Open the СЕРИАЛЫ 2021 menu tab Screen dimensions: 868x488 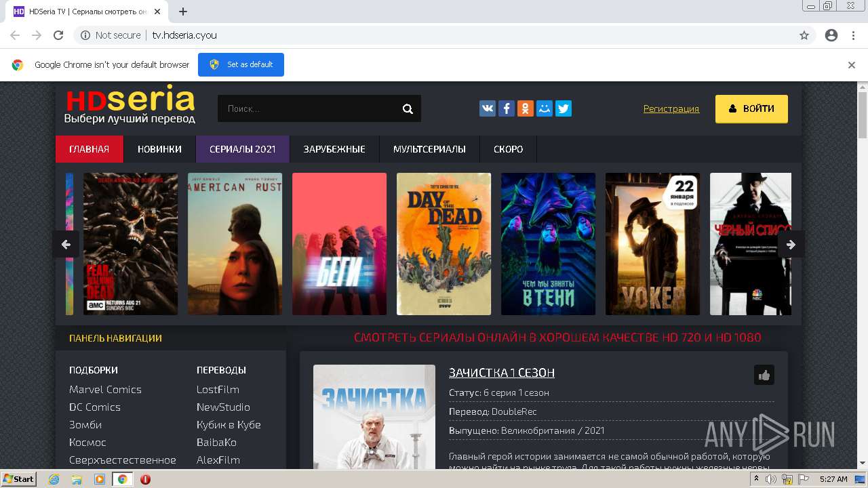[x=243, y=149]
